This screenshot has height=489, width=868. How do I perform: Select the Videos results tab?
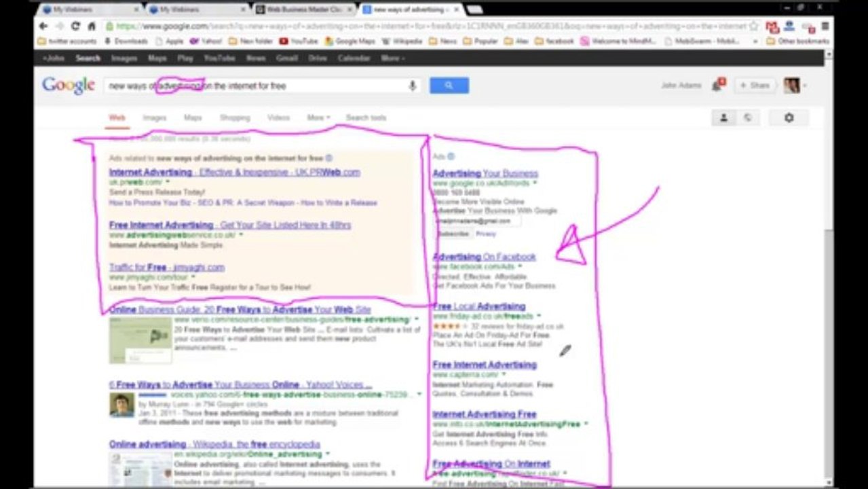(278, 117)
